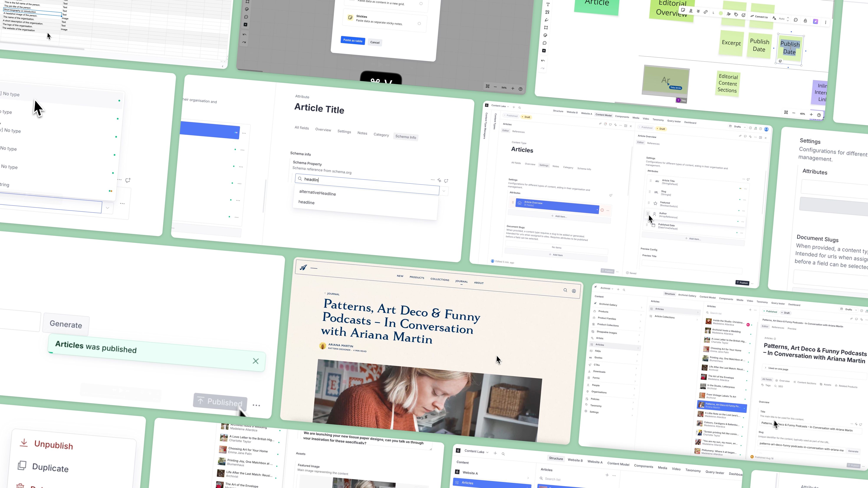Click the tag icon in sticky toolbar
868x488 pixels.
[736, 15]
